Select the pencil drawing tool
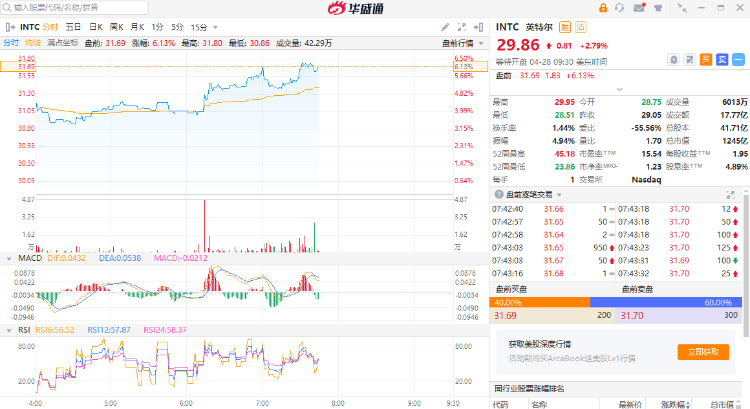750x409 pixels. coord(445,27)
